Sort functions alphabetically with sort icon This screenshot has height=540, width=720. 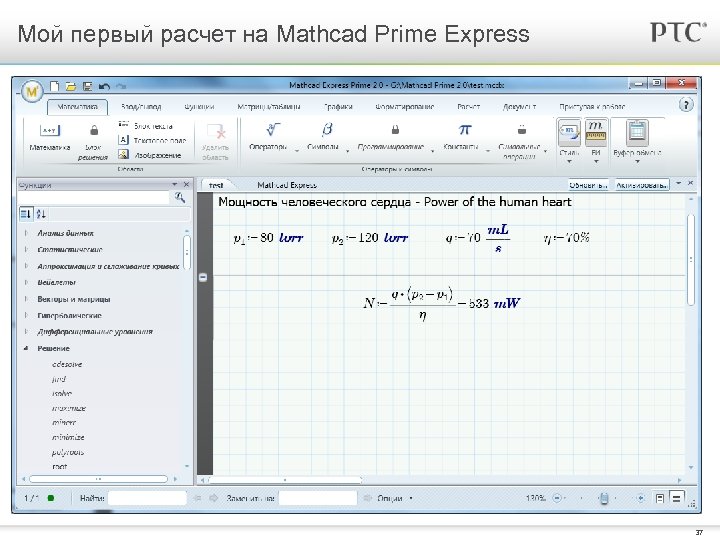pyautogui.click(x=41, y=214)
